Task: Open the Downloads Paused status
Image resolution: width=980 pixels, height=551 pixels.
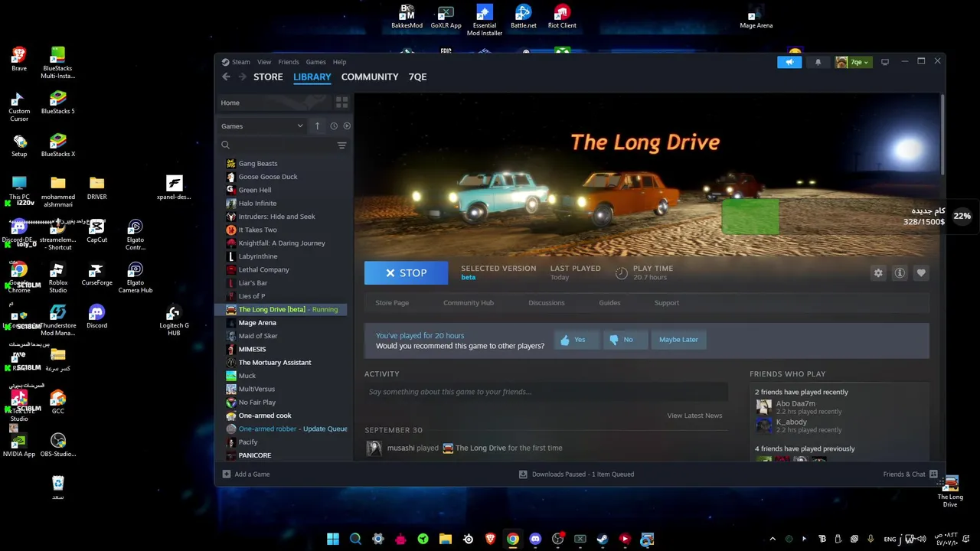Action: [577, 474]
